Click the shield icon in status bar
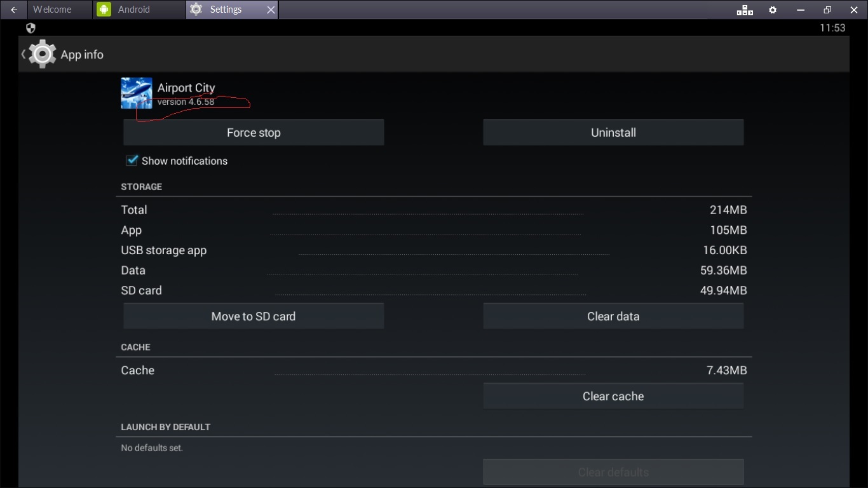The image size is (868, 488). point(31,28)
